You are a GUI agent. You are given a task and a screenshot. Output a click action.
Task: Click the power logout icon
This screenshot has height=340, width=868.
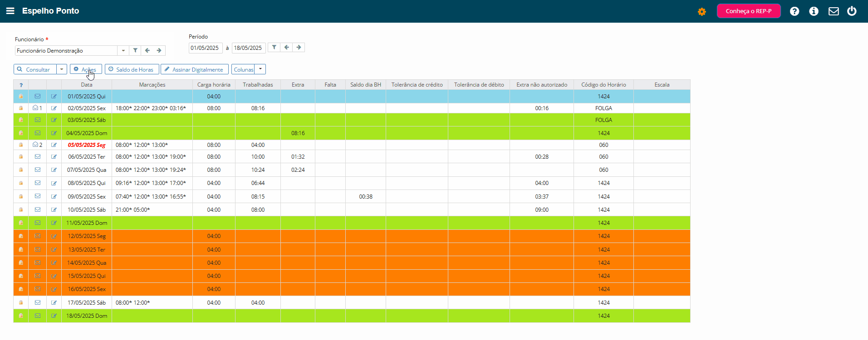coord(852,11)
